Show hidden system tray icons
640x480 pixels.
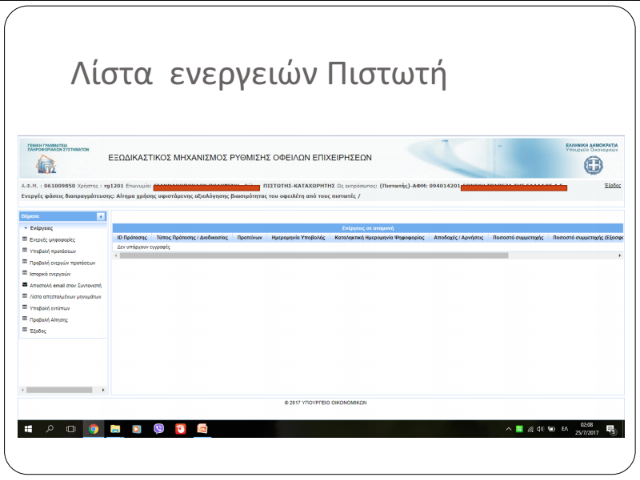click(x=508, y=429)
